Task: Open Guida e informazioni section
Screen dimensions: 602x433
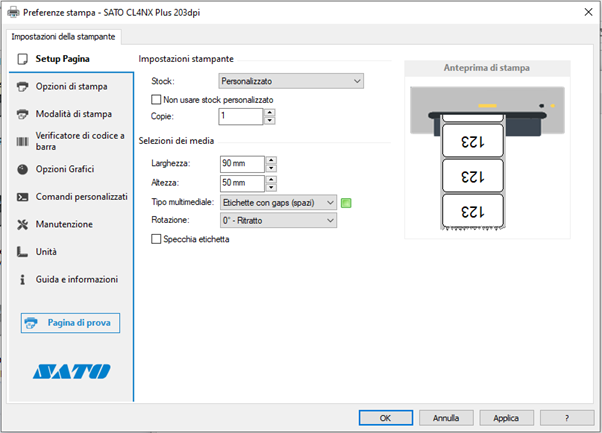Action: coord(71,279)
